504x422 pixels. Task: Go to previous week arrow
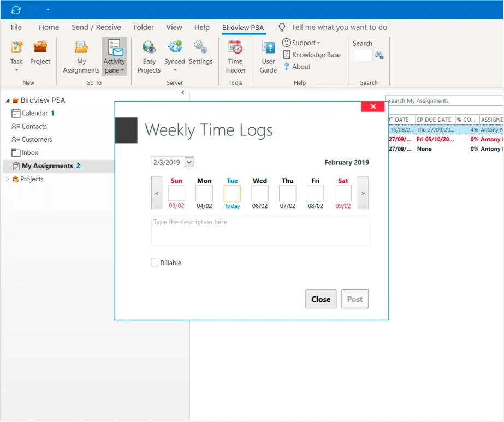point(157,193)
